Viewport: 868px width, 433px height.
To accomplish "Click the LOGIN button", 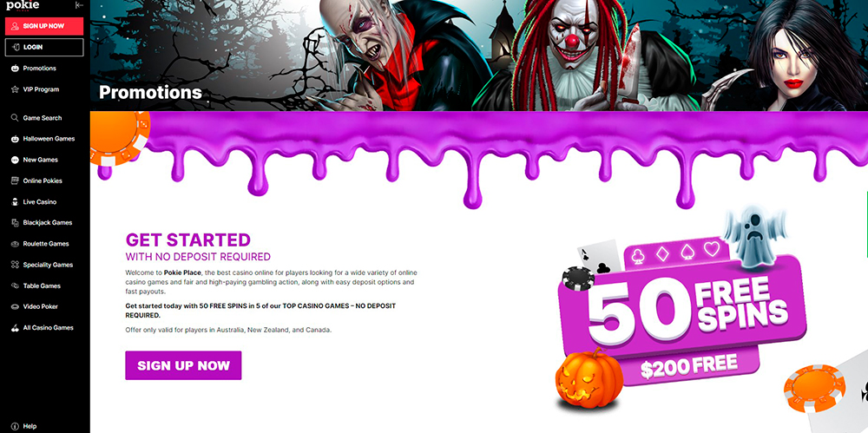I will 44,47.
